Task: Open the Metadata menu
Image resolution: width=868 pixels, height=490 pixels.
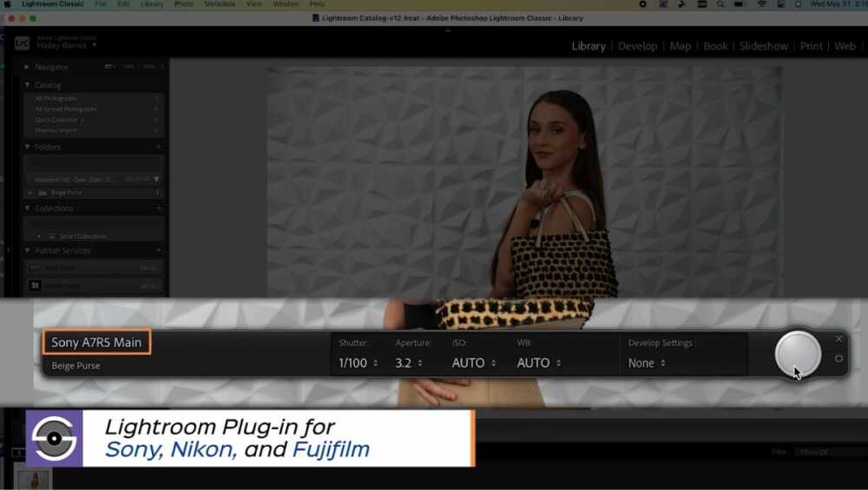Action: click(x=220, y=3)
